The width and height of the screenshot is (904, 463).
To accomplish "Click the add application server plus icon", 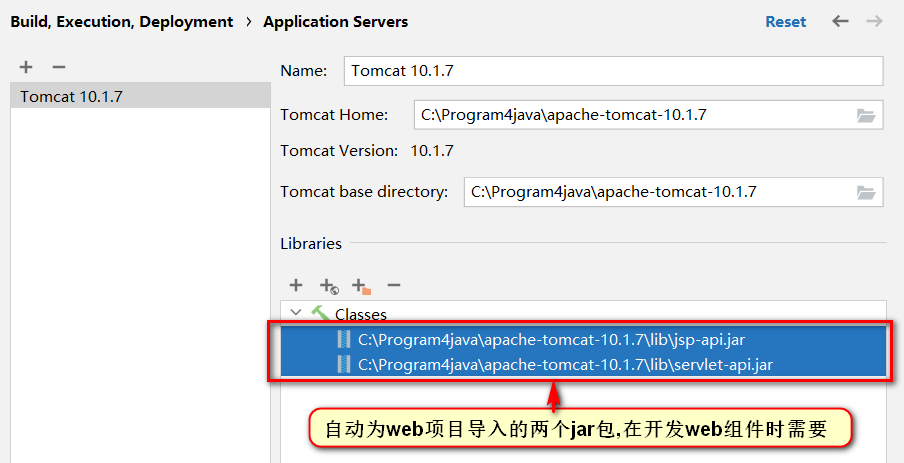I will point(26,67).
